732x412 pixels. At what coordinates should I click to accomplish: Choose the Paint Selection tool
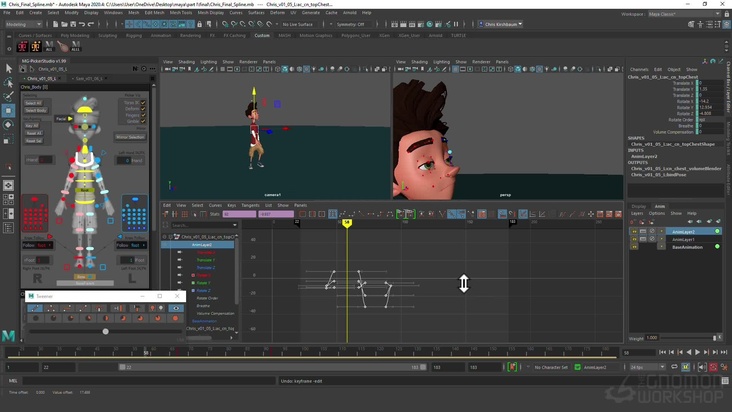(8, 97)
